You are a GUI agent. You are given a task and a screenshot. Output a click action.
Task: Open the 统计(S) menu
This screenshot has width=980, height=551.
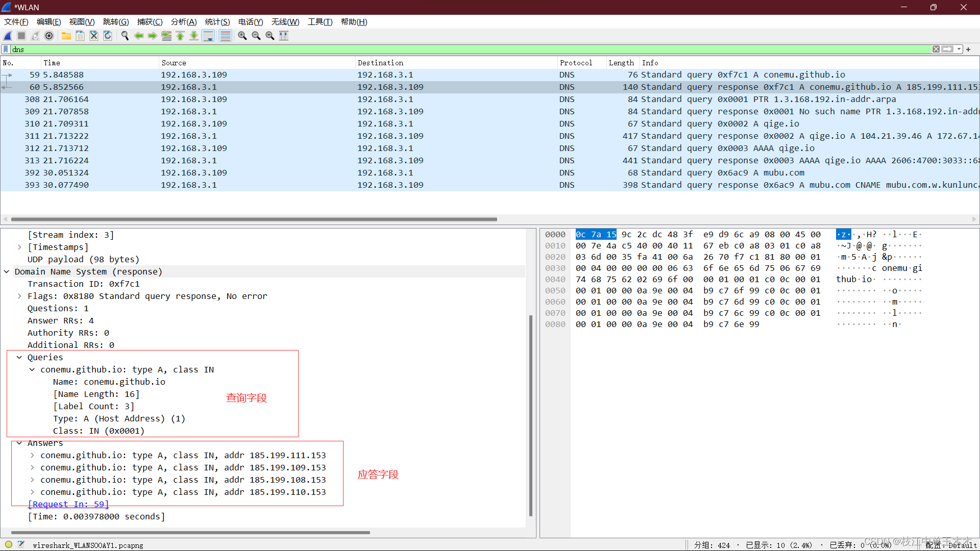(x=217, y=22)
